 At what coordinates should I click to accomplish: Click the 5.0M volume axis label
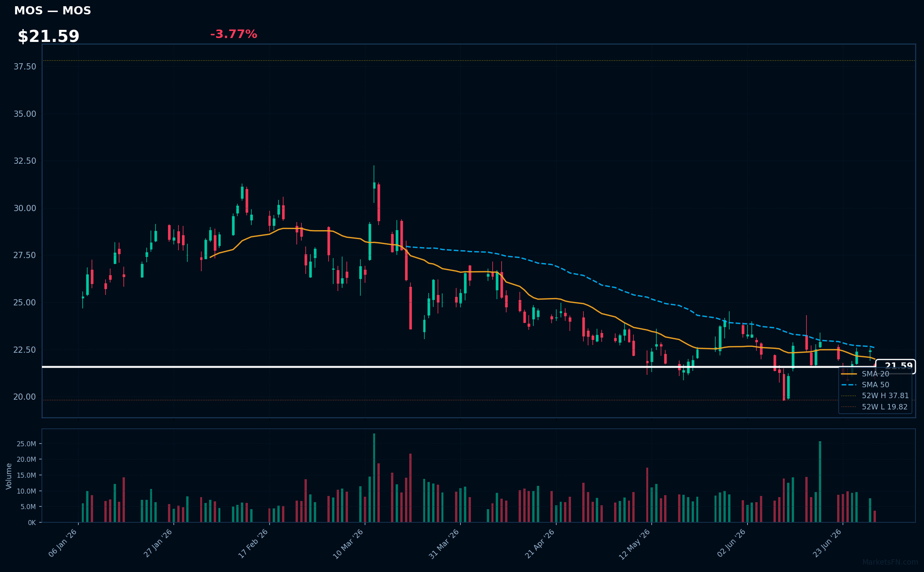(x=28, y=507)
